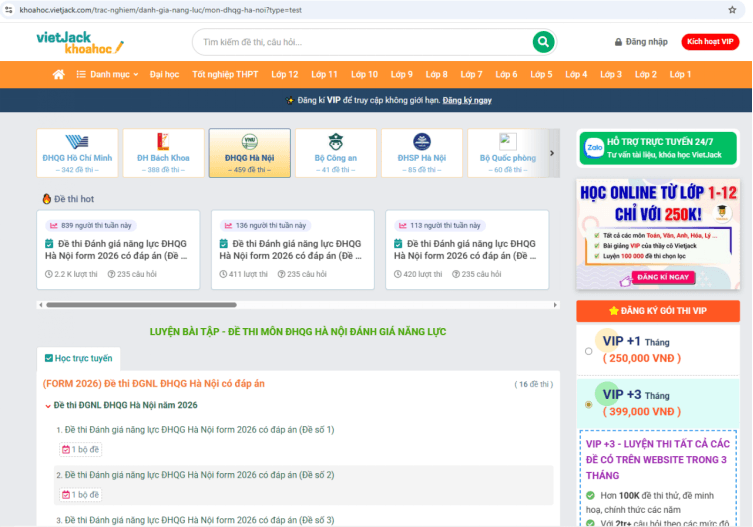Viewport: 753px width, 527px height.
Task: Select the VIP +1 Tháng radio option
Action: 589,351
